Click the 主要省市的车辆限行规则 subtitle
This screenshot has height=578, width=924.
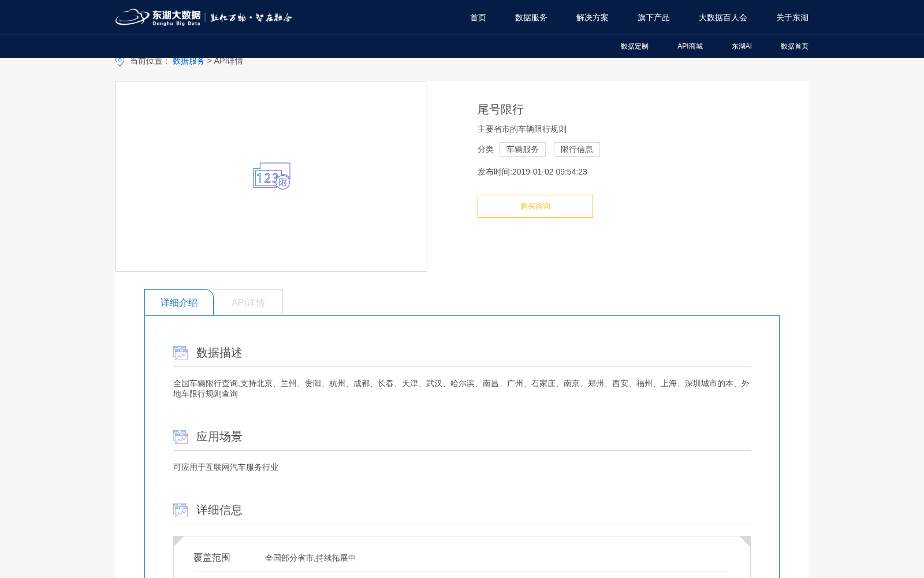522,129
